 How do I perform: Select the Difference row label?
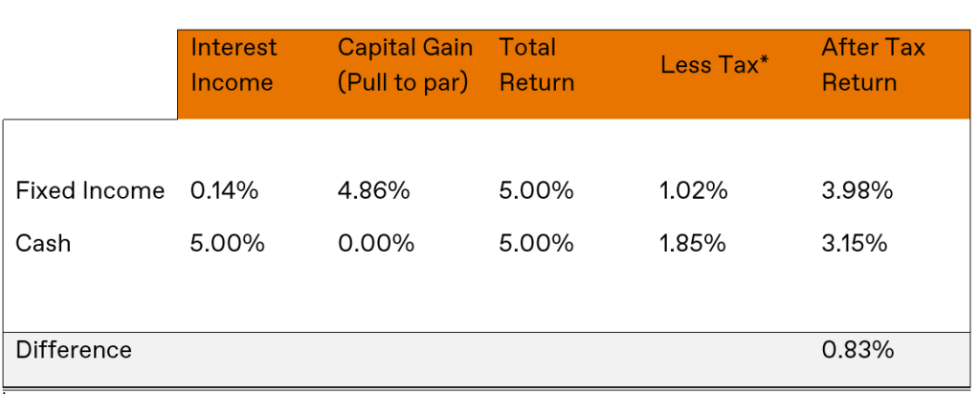(74, 350)
